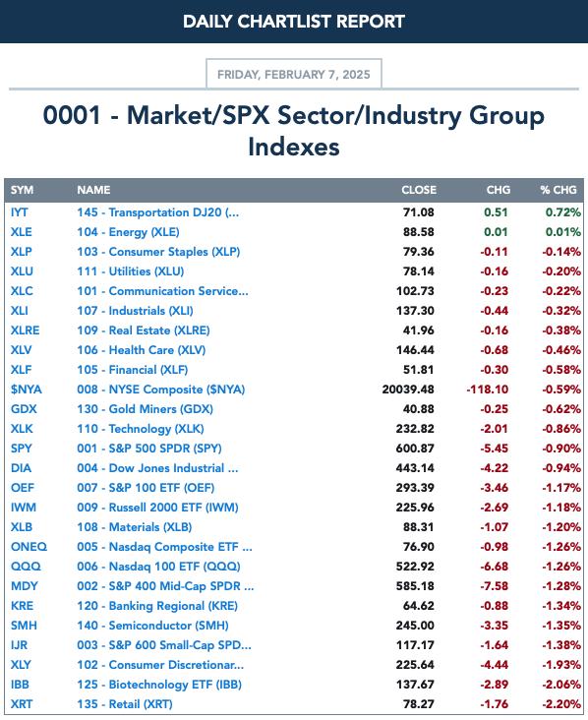Click the QQQ ticker symbol
Screen dimensions: 588x720
[26, 567]
